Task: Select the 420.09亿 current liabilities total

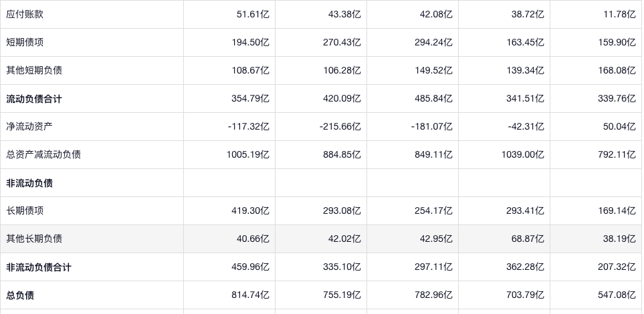Action: coord(342,99)
